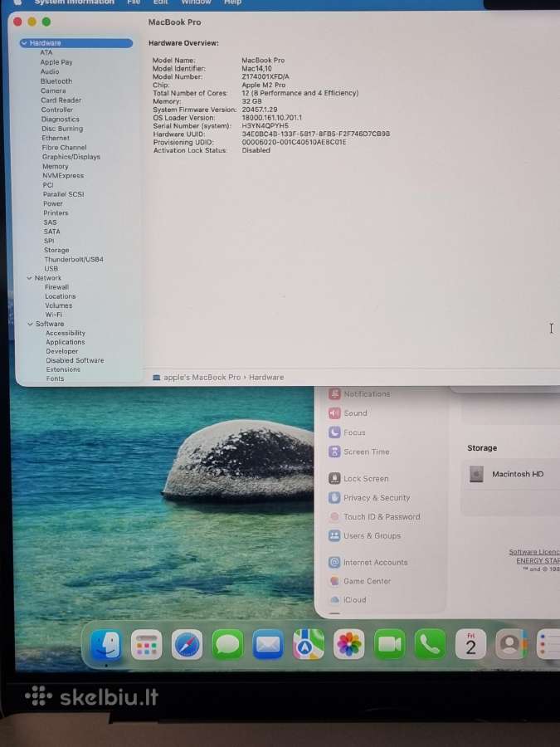Collapse the Hardware section chevron

tap(24, 43)
